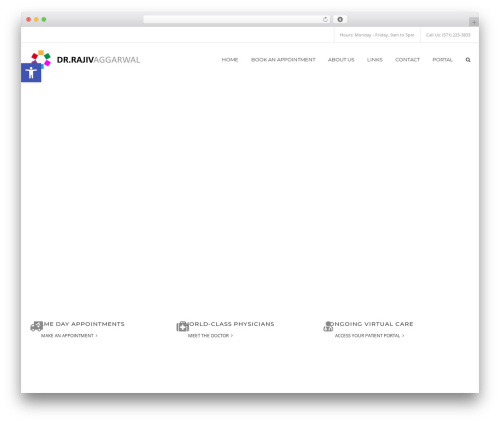Open the accessibility widget icon
The height and width of the screenshot is (423, 500).
point(31,72)
